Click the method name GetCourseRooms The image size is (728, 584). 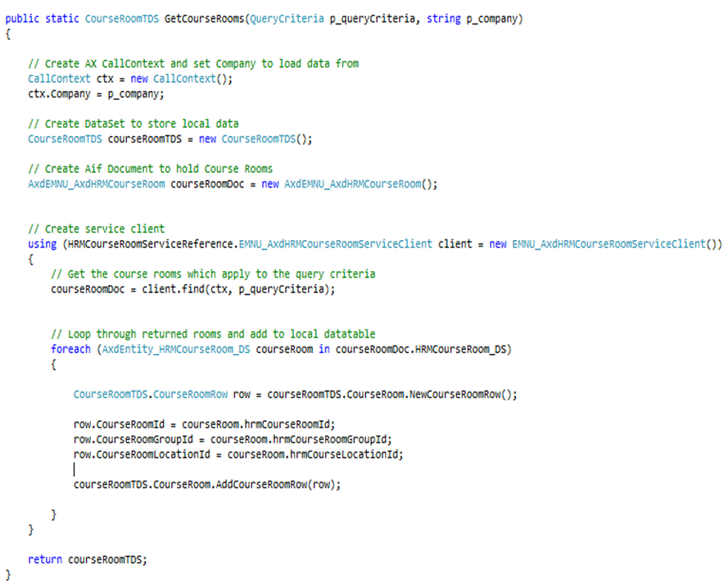coord(204,19)
